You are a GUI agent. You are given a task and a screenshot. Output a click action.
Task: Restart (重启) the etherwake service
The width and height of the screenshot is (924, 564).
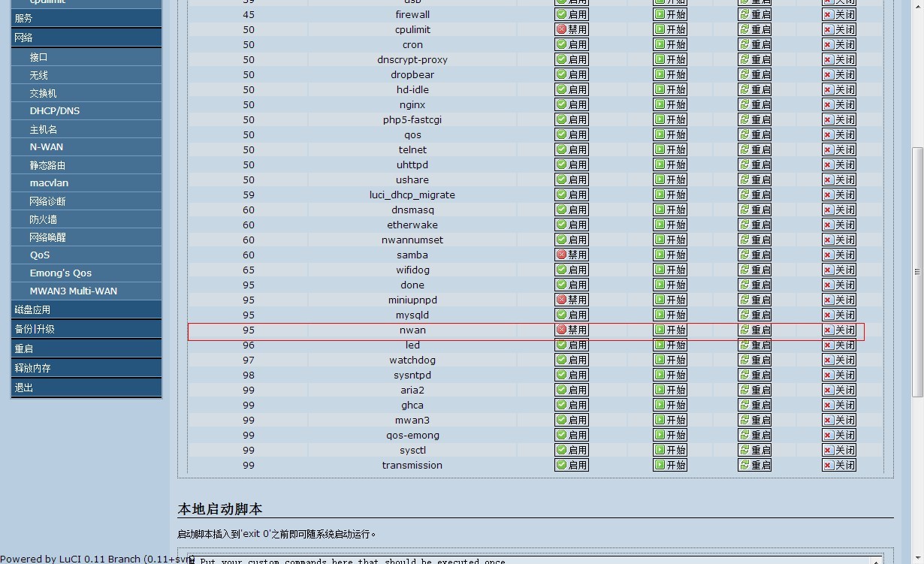[755, 225]
